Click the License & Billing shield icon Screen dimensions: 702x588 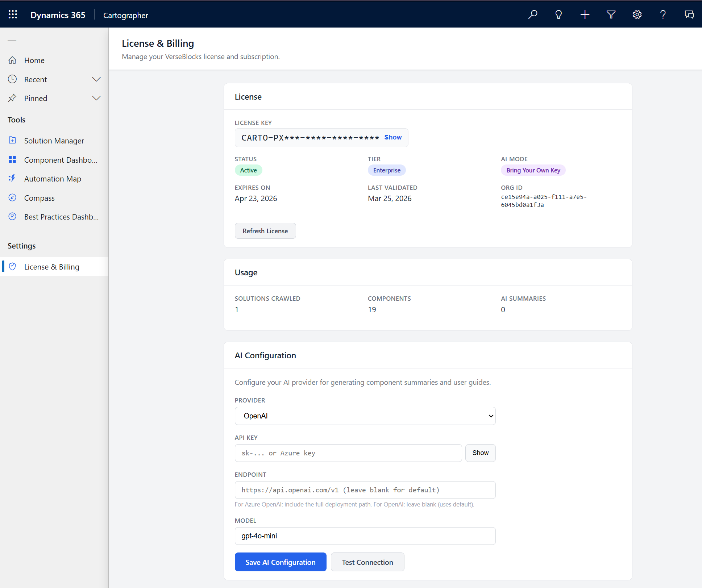click(x=12, y=267)
